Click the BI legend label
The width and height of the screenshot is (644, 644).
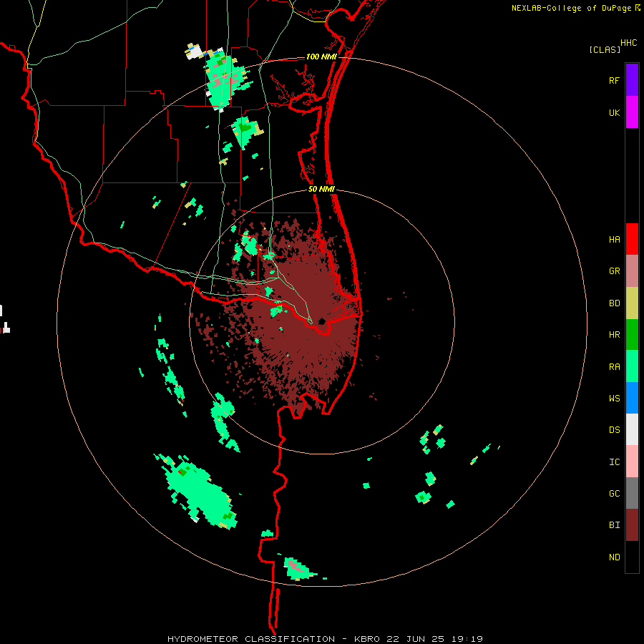coord(614,525)
